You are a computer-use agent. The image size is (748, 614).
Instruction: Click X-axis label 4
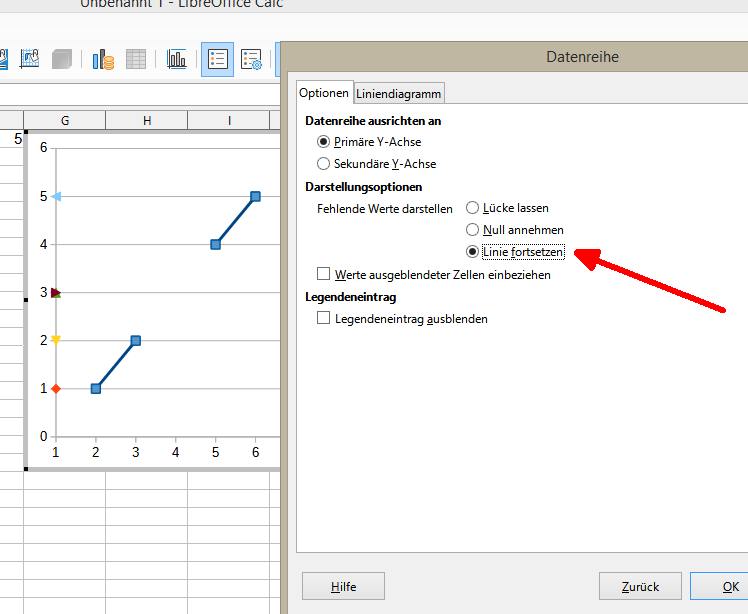pyautogui.click(x=176, y=452)
